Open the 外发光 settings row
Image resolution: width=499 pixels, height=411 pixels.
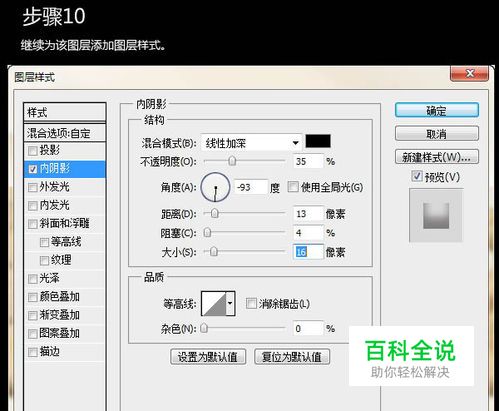65,187
